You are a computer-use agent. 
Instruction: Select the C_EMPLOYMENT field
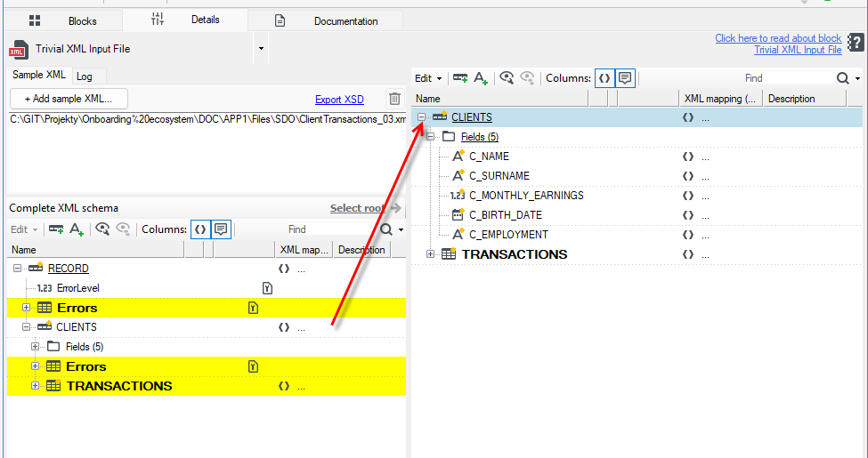tap(508, 235)
